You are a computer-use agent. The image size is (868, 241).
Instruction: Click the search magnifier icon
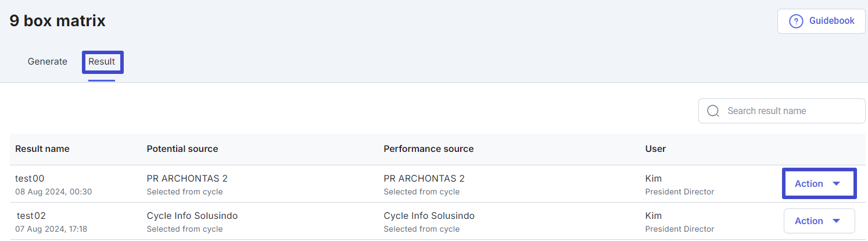point(712,111)
